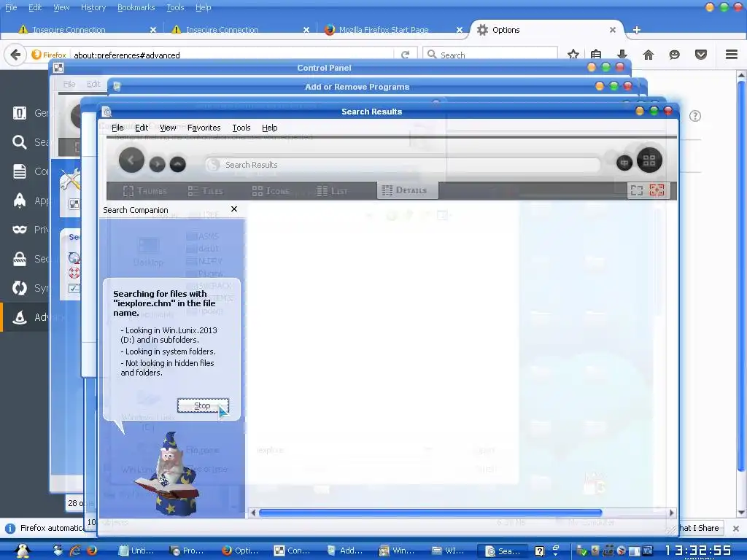Viewport: 747px width, 560px height.
Task: Click the Firefox search box
Action: coord(490,55)
